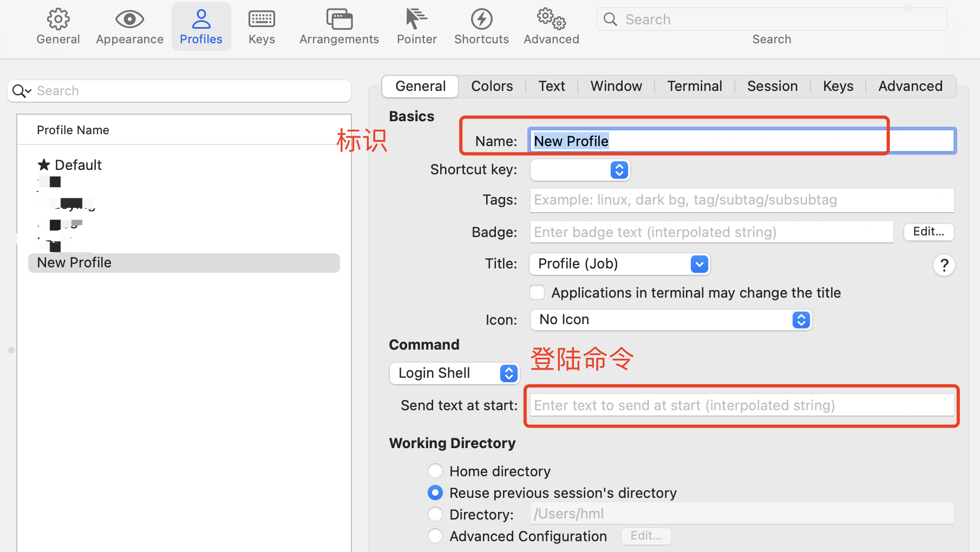Open the Keys preferences toolbar icon

[262, 27]
